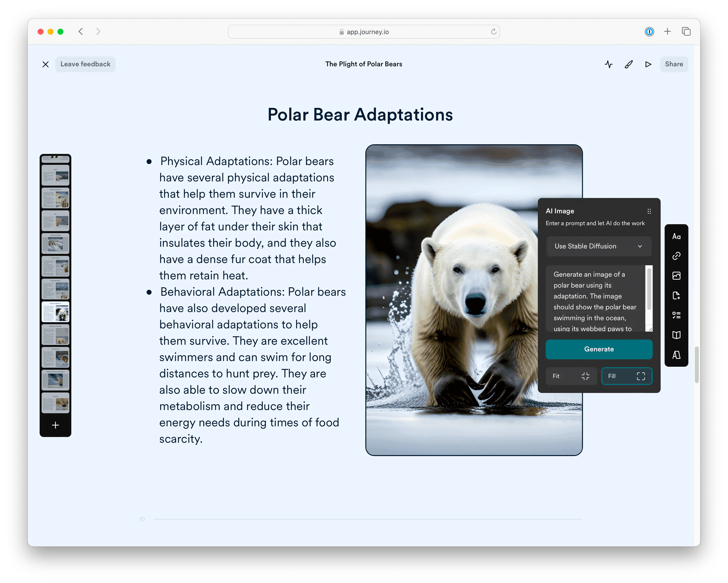Click the add file icon in right toolbar

click(x=676, y=295)
